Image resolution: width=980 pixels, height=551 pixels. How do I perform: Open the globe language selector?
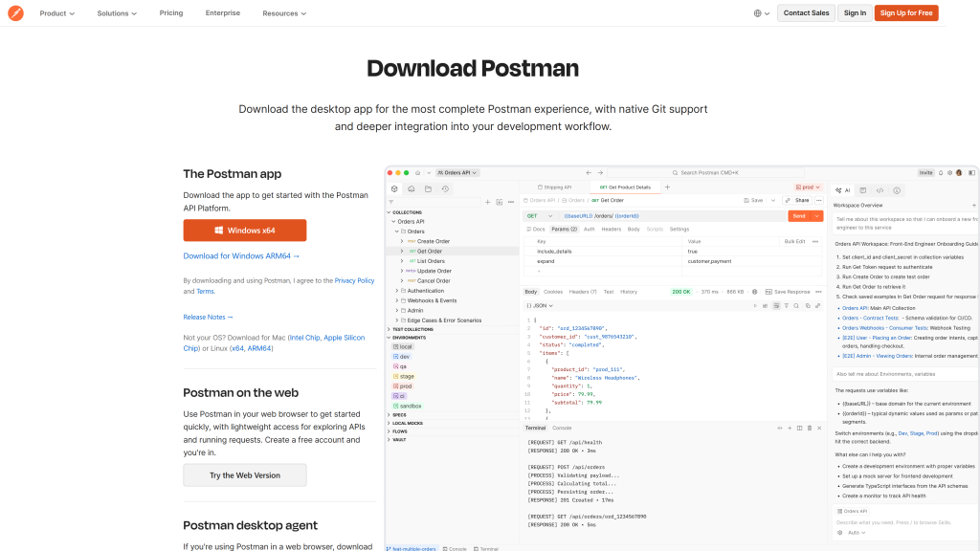point(761,13)
